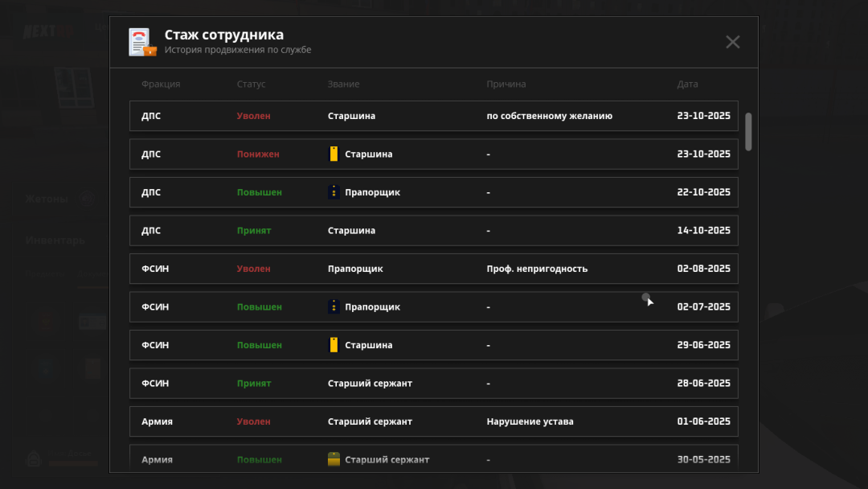This screenshot has width=868, height=489.
Task: Click Старшина rank insignia in ФСИН 29-06-2025 row
Action: click(334, 345)
